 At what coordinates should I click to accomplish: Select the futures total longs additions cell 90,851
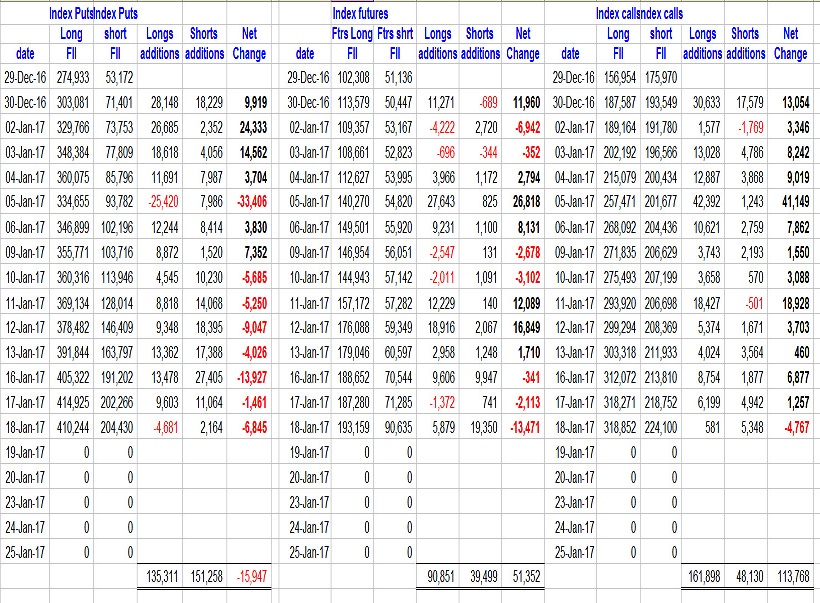[437, 576]
